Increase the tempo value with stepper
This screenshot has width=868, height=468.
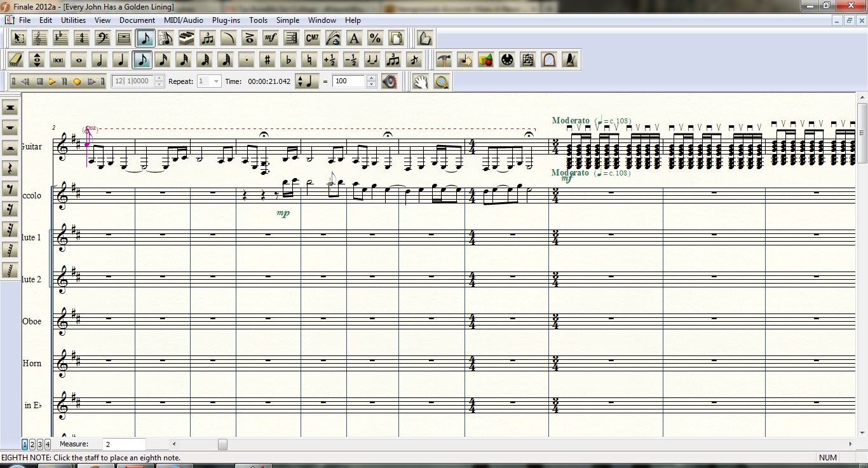coord(372,78)
